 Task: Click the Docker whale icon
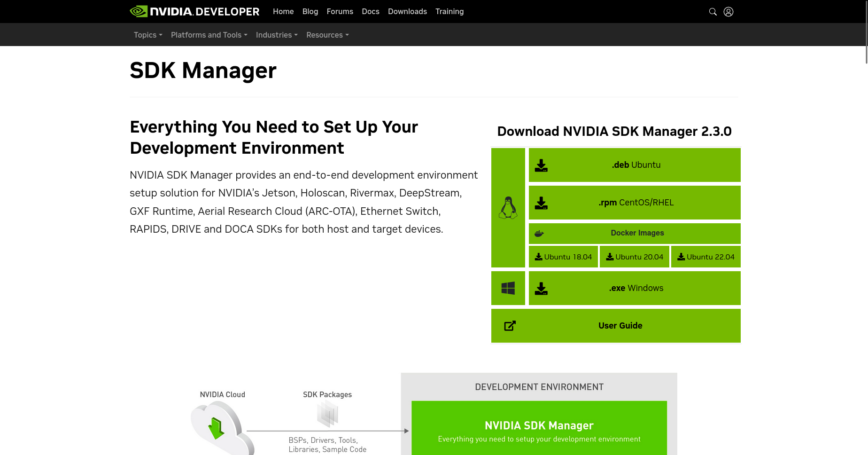coord(539,234)
